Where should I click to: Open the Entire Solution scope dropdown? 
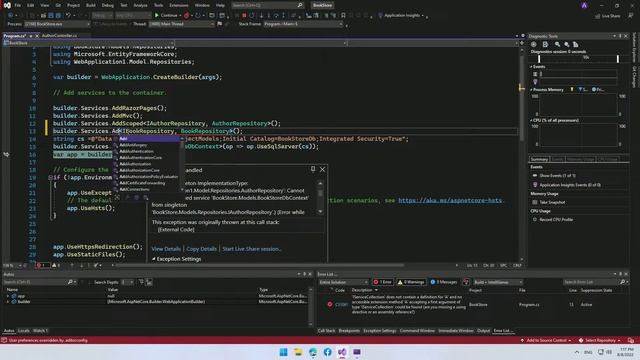click(x=343, y=282)
